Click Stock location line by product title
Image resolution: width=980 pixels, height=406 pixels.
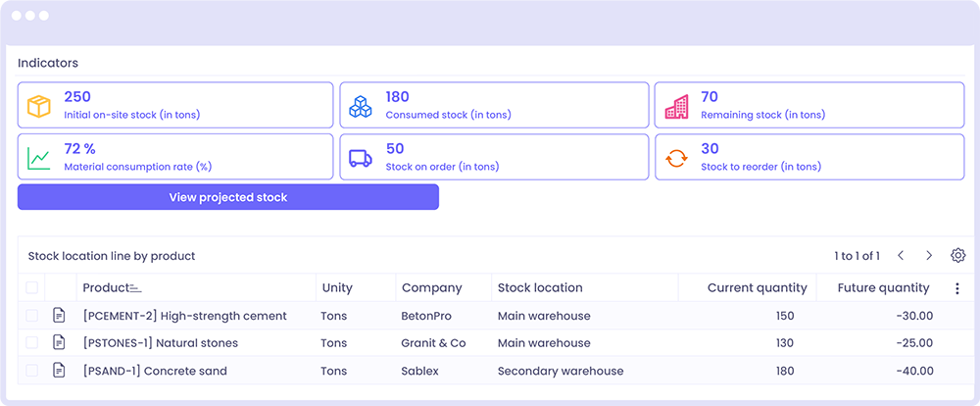(x=112, y=256)
